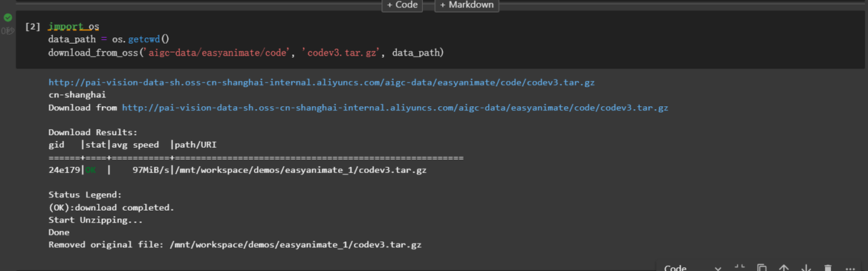
Task: Move cell up with the up arrow icon
Action: click(784, 268)
